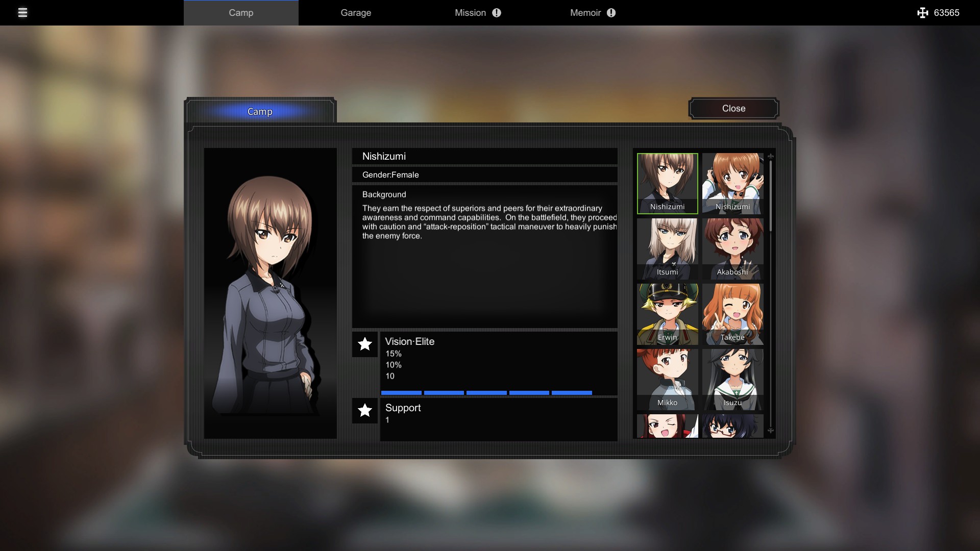Choose the Mikko character portrait
Viewport: 980px width, 551px height.
click(667, 379)
